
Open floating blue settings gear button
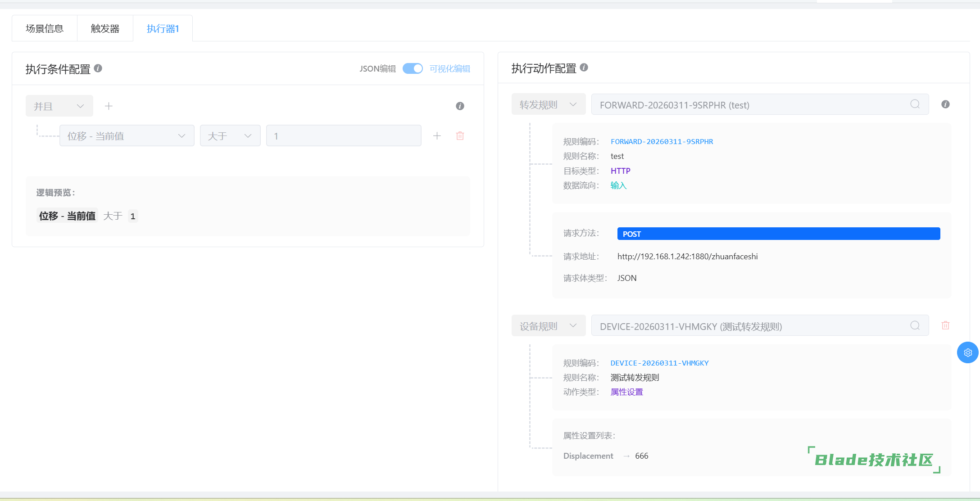[x=967, y=353]
